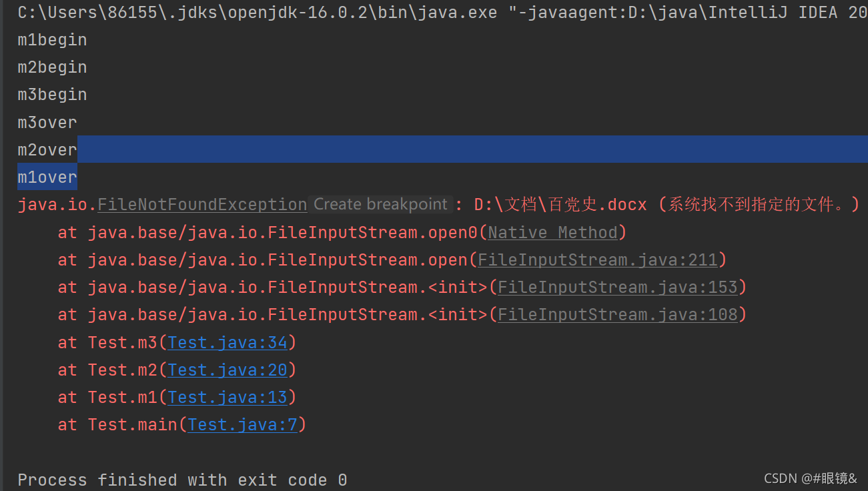
Task: Click the java.exe command line at top
Action: pyautogui.click(x=442, y=12)
